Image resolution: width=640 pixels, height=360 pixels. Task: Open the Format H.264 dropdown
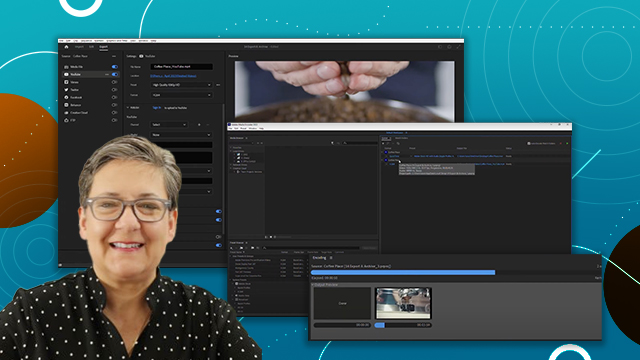(181, 95)
